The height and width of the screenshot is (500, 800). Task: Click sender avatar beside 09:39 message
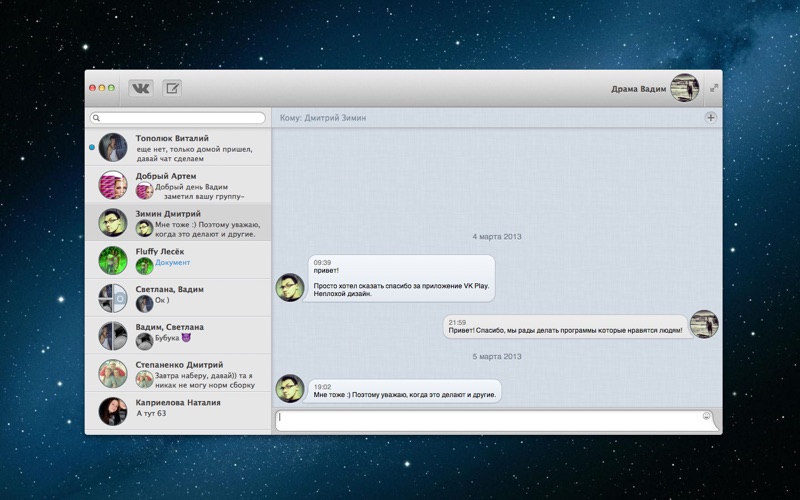tap(290, 287)
